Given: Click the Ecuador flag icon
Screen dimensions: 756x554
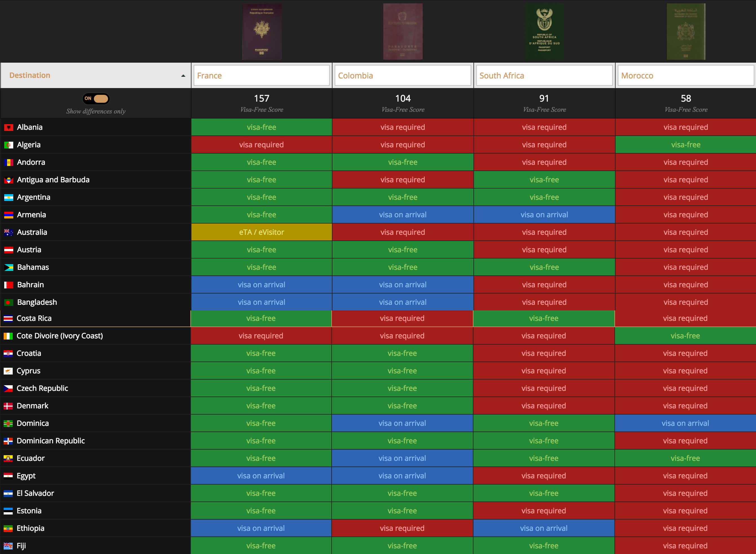Looking at the screenshot, I should [8, 458].
